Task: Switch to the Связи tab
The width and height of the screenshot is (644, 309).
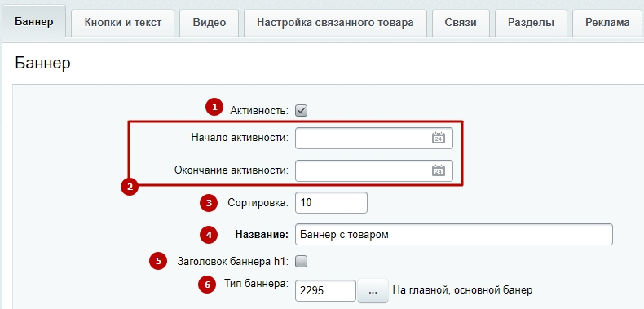Action: 461,23
